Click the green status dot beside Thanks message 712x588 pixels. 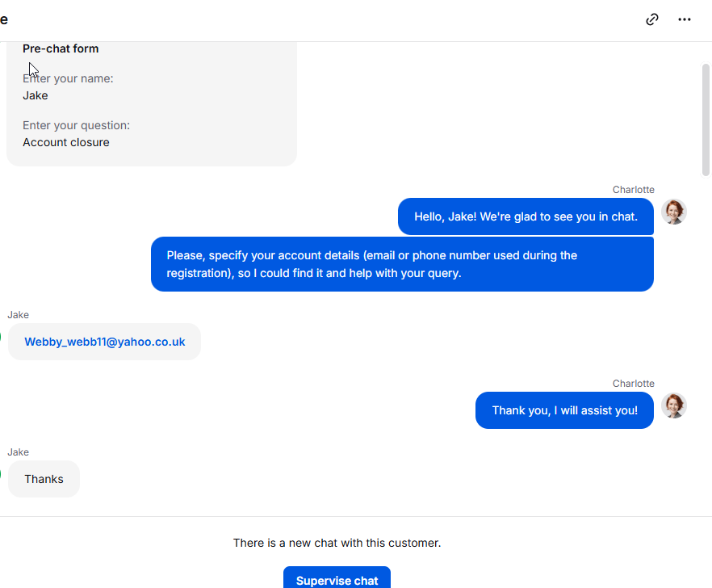click(x=1, y=474)
